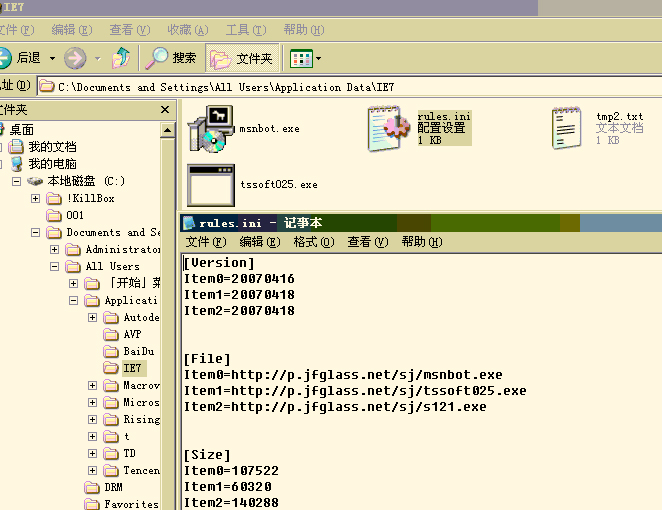Select the tmp2.txt text document icon
The image size is (662, 510).
coord(567,129)
